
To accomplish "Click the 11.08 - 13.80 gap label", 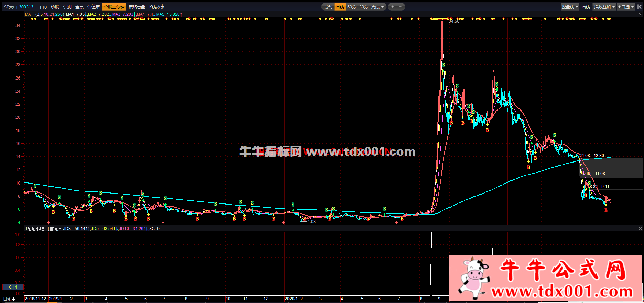I will [592, 156].
